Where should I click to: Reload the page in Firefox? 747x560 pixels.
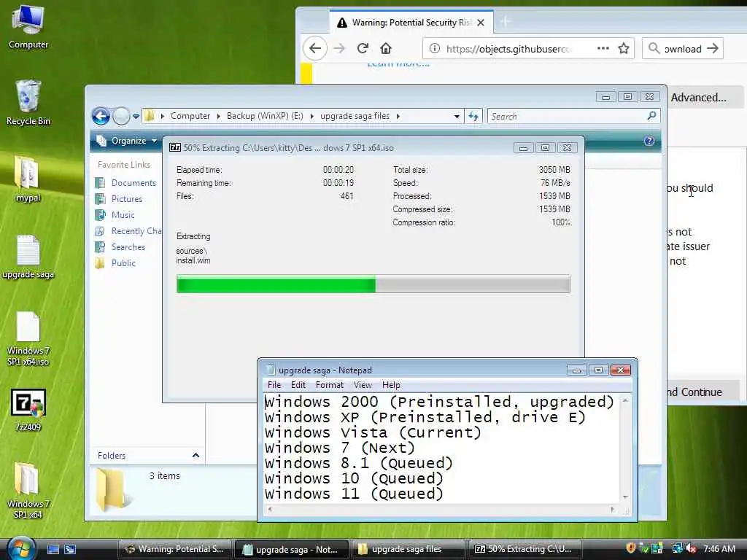coord(363,48)
